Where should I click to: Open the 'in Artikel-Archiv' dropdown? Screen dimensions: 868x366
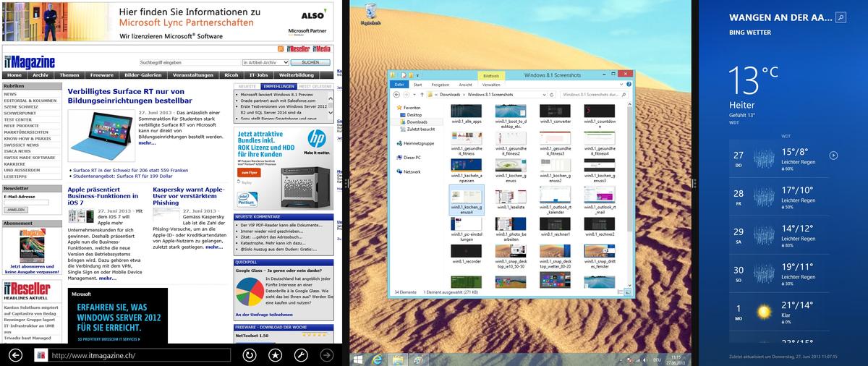265,62
